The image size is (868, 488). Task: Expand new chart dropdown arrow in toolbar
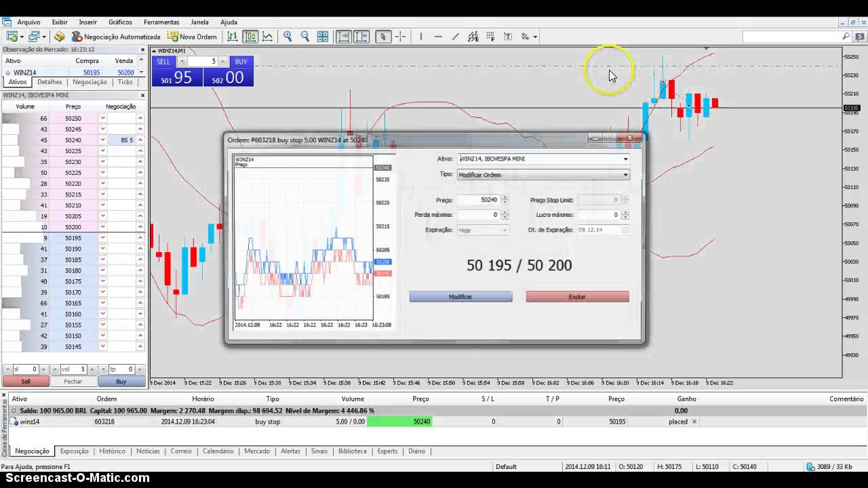(22, 37)
